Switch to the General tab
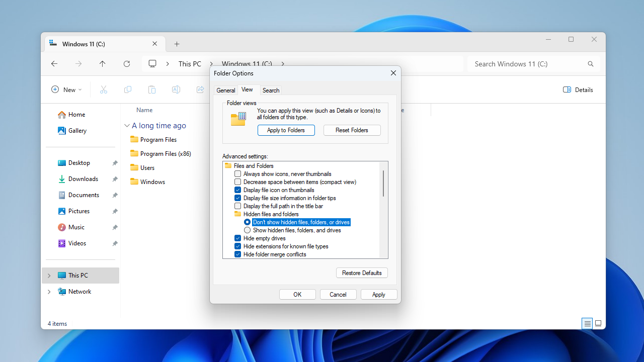The width and height of the screenshot is (644, 362). [x=225, y=90]
